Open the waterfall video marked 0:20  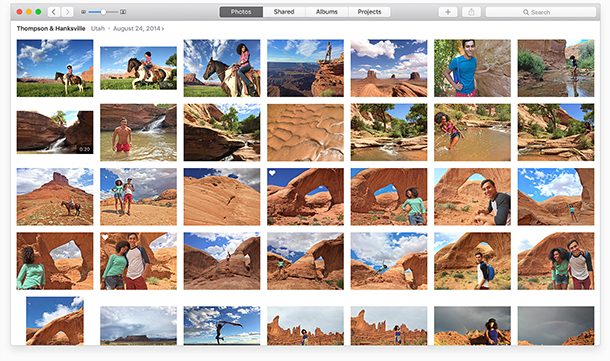click(x=55, y=132)
